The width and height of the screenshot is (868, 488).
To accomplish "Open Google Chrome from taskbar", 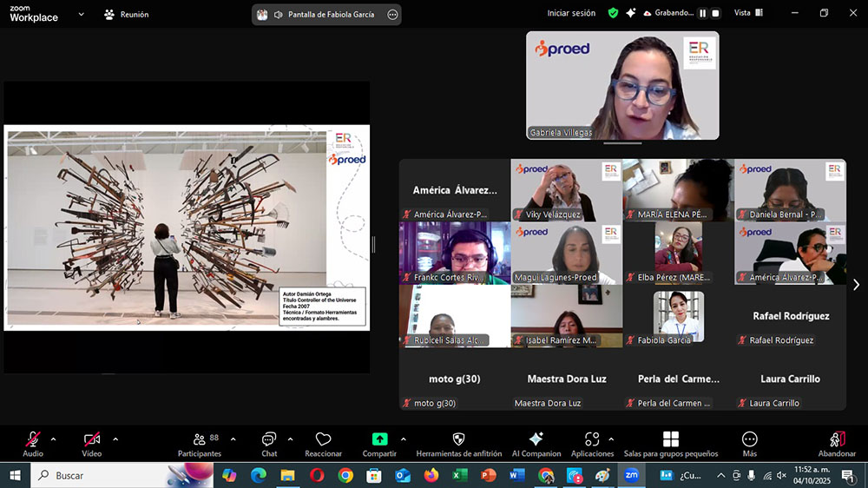I will [345, 475].
